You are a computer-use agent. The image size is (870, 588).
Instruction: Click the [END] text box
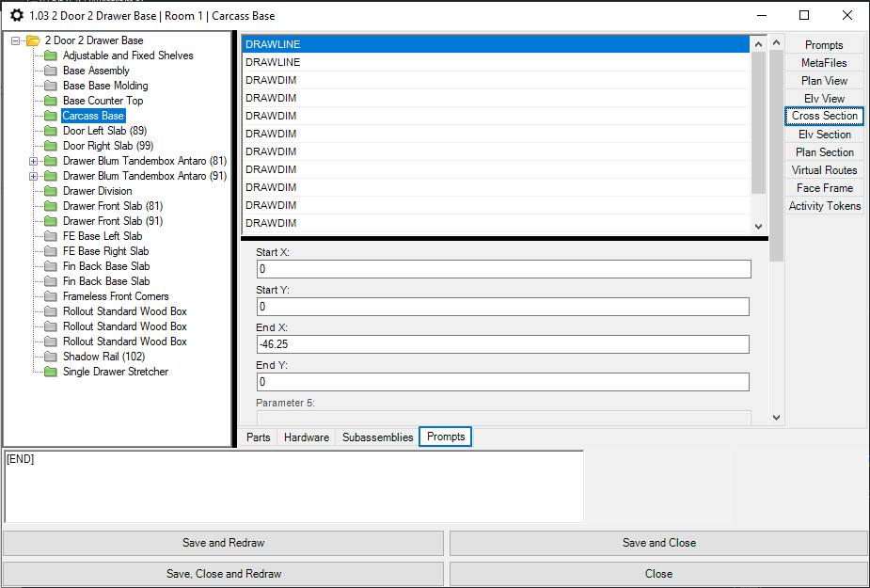click(294, 486)
